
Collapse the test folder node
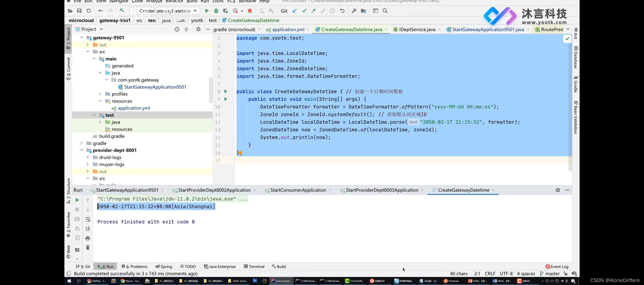94,115
